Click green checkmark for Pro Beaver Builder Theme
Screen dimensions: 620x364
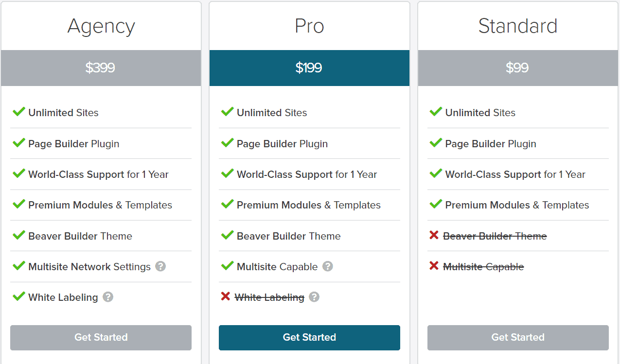[227, 235]
